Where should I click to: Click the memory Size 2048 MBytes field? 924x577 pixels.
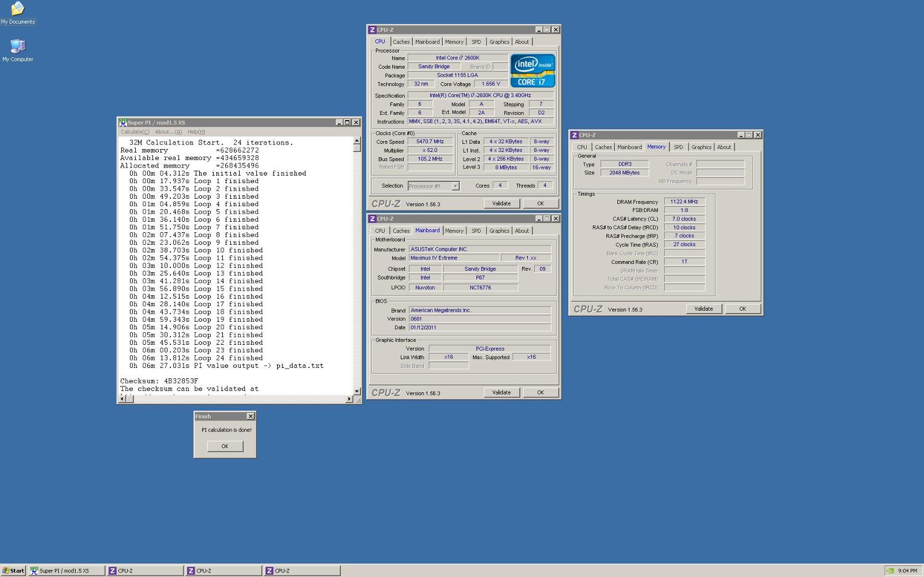pyautogui.click(x=624, y=173)
